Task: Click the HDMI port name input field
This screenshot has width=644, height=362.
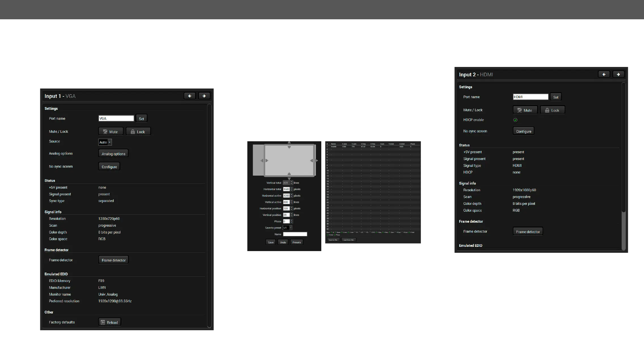Action: 530,97
